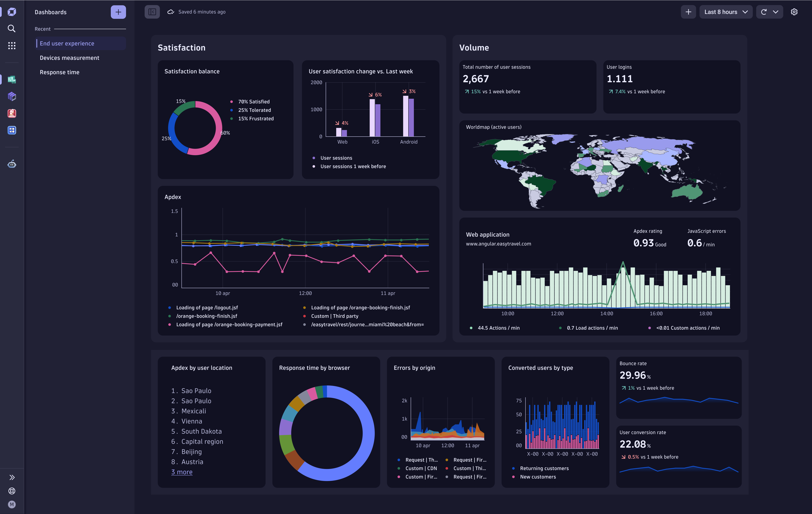Open the search icon in sidebar

(x=12, y=29)
